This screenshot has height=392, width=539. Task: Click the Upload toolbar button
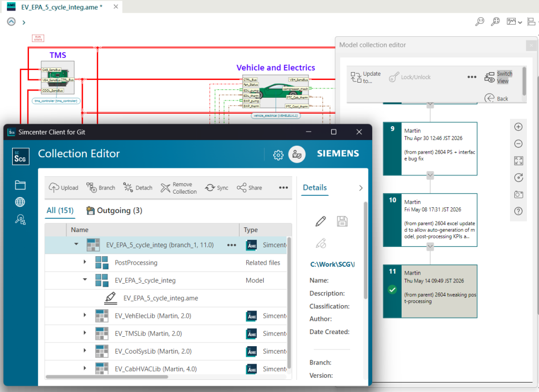coord(64,188)
